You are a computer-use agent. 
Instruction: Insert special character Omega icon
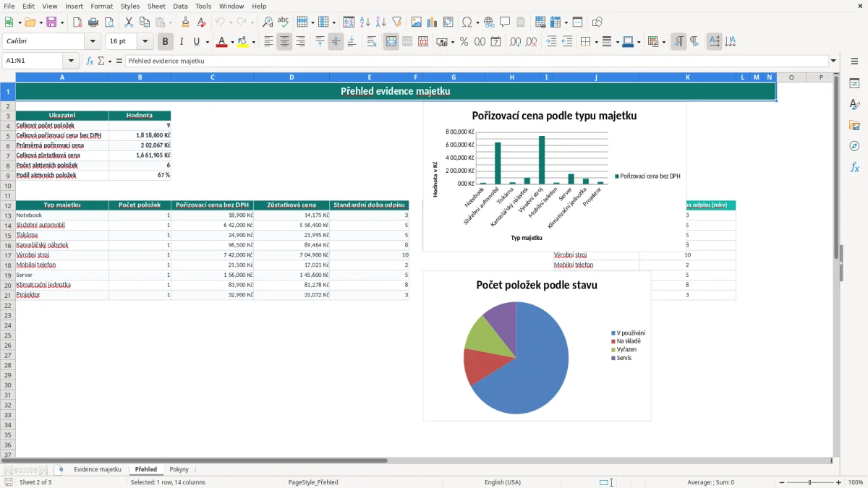467,22
